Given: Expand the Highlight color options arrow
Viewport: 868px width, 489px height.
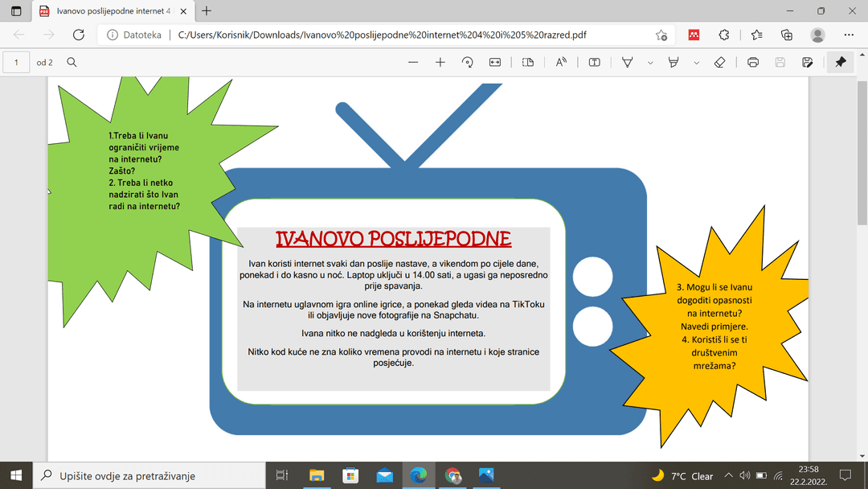Looking at the screenshot, I should click(696, 63).
